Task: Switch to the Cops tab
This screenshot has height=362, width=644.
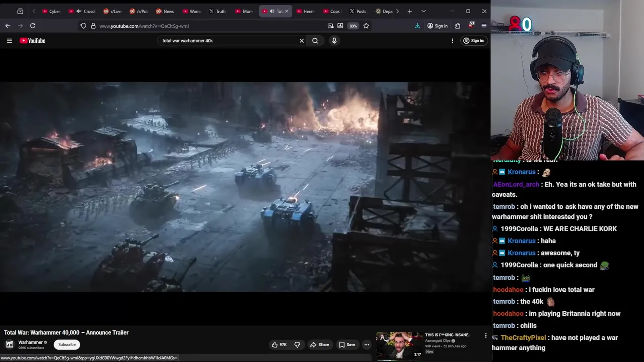Action: (331, 11)
